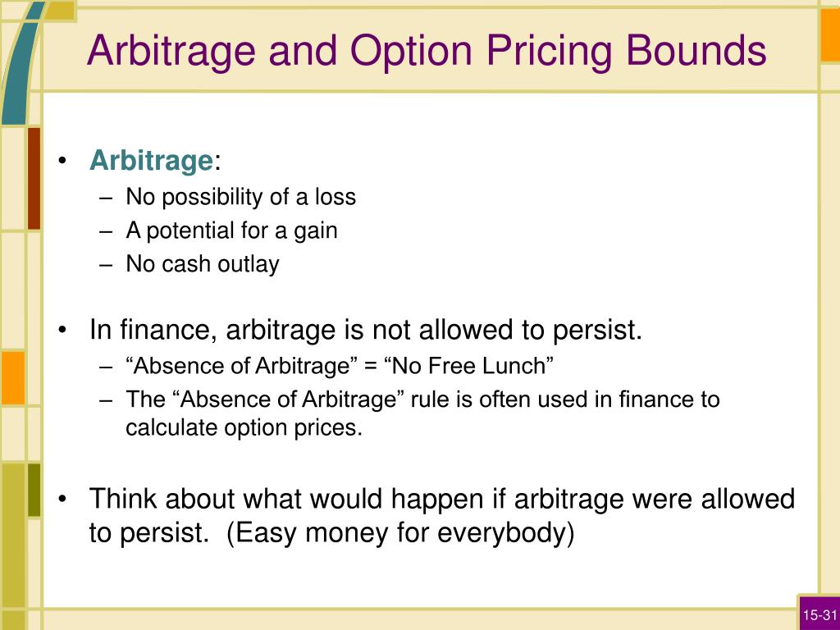Click the "(Easy money for everybody)" text
840x630 pixels.
[x=400, y=533]
